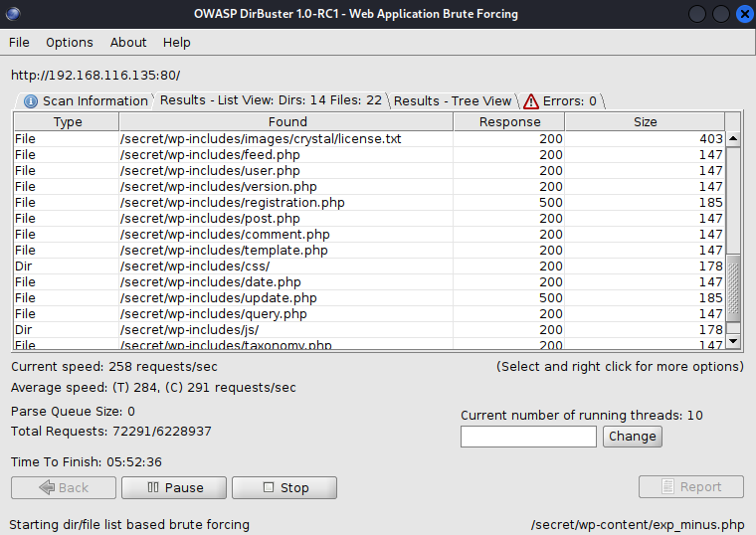
Task: Select the /secret/wp-includes/images/crystal/license.txt row
Action: [x=369, y=139]
